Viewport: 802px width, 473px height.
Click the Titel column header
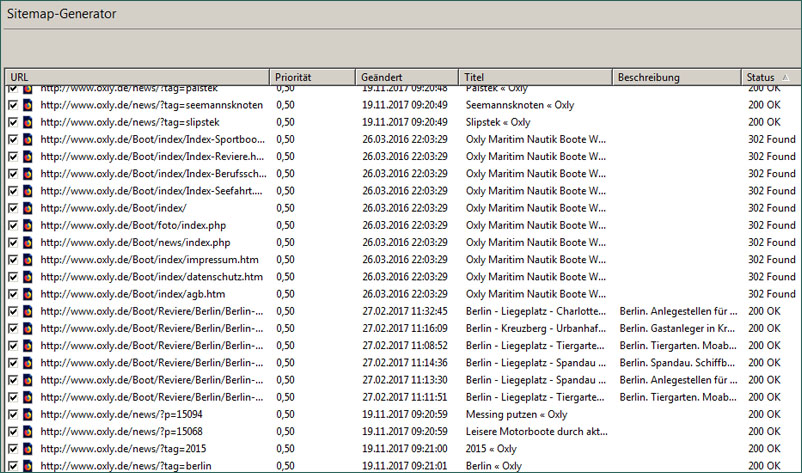click(x=534, y=77)
